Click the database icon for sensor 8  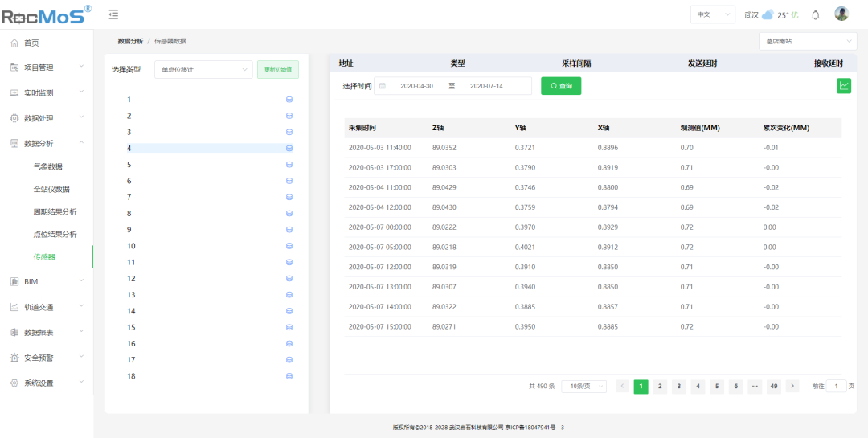click(289, 213)
